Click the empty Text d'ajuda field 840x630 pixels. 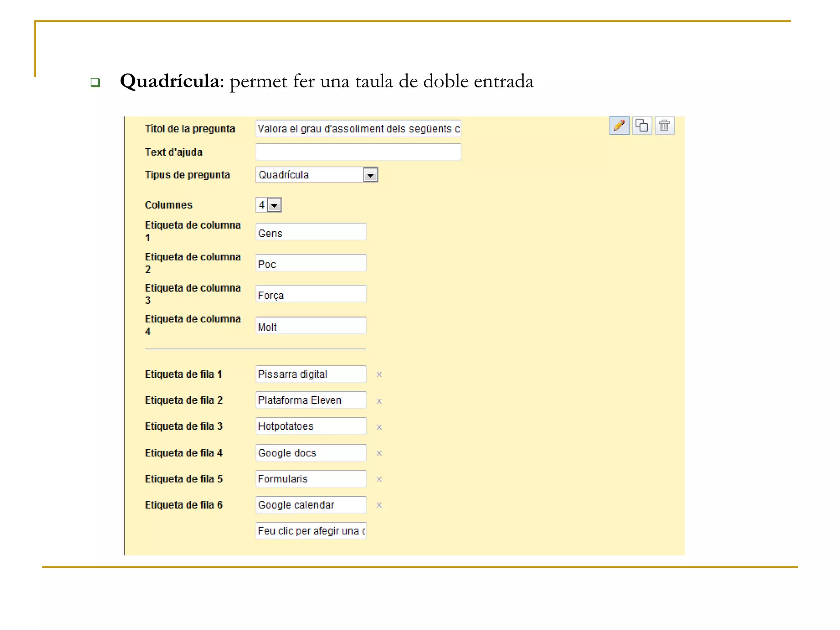[x=358, y=152]
